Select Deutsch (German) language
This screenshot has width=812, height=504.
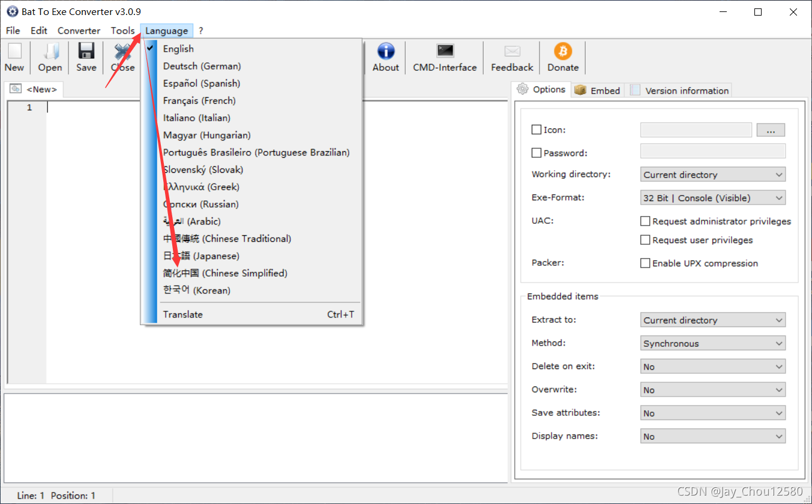tap(251, 66)
